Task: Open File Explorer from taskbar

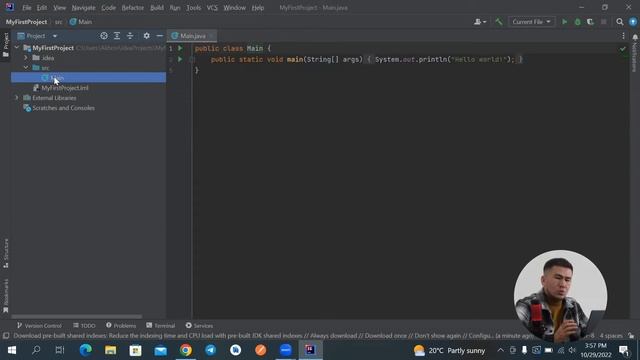Action: (111, 350)
